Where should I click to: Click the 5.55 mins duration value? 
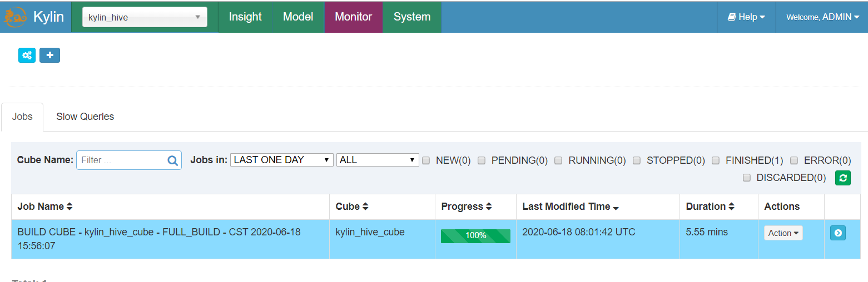(x=707, y=232)
